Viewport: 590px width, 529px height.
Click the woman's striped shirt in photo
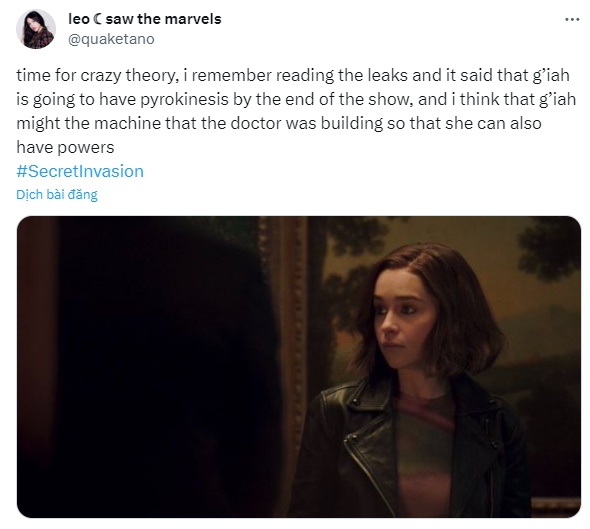point(423,451)
